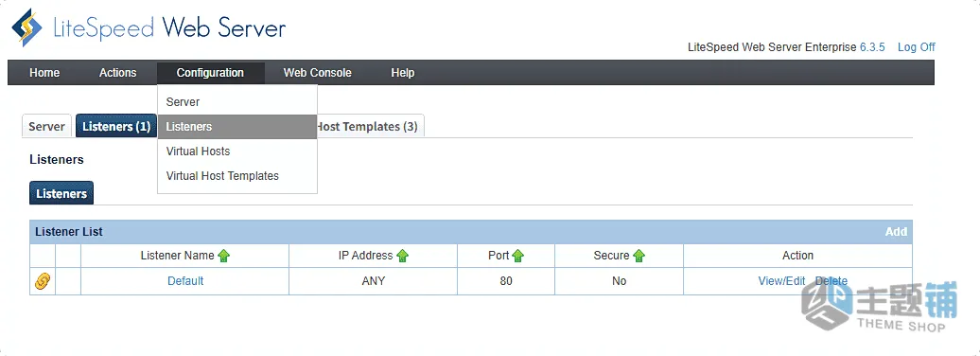Switch to the Server tab
Screen dimensions: 980x356
(x=47, y=126)
